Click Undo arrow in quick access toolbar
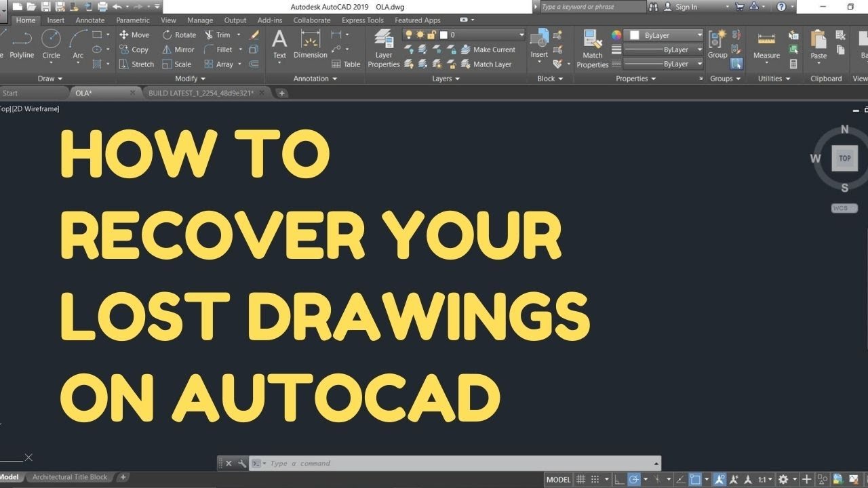Image resolution: width=868 pixels, height=488 pixels. (x=117, y=7)
